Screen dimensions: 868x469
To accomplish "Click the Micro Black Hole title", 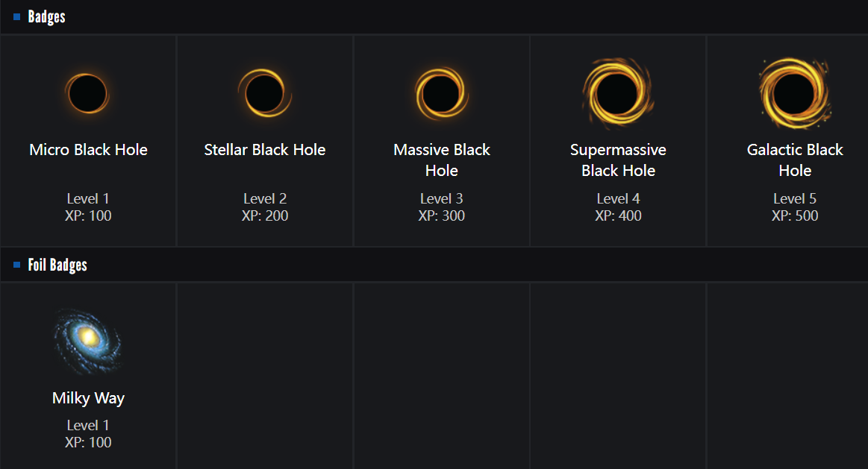I will point(88,150).
